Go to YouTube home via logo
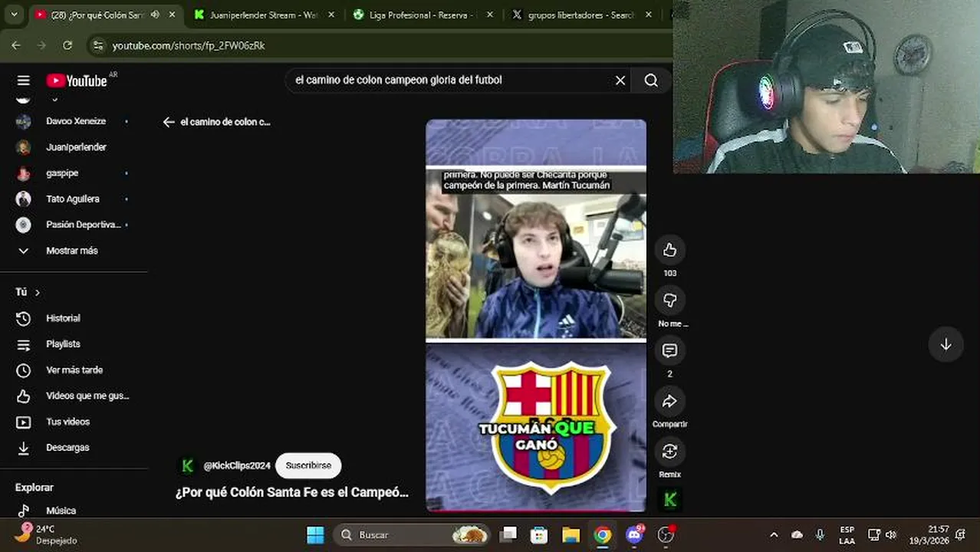The height and width of the screenshot is (552, 980). [x=77, y=80]
